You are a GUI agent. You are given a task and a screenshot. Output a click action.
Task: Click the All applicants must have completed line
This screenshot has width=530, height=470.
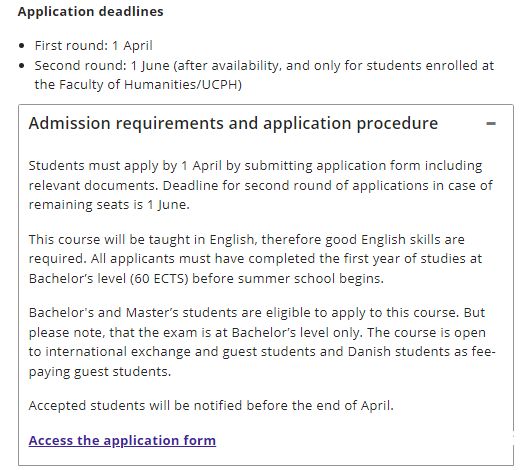255,259
